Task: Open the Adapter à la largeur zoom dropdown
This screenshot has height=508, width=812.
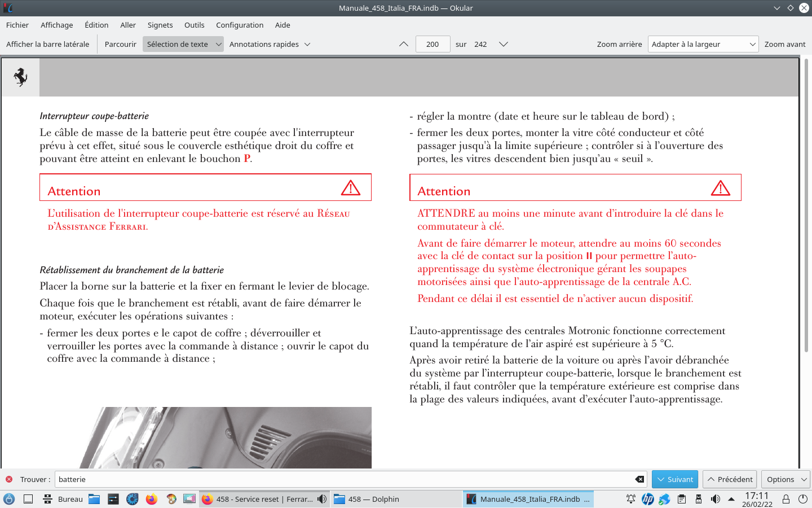Action: [703, 44]
